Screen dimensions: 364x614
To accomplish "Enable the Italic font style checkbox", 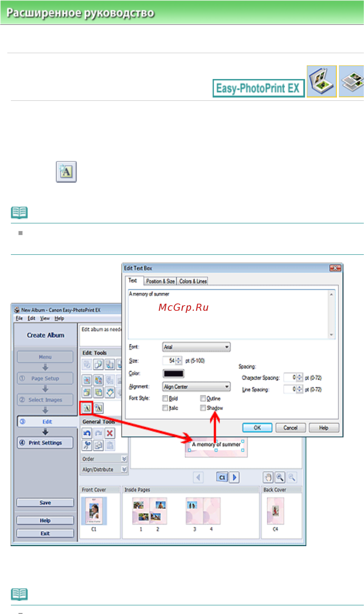I will click(165, 408).
